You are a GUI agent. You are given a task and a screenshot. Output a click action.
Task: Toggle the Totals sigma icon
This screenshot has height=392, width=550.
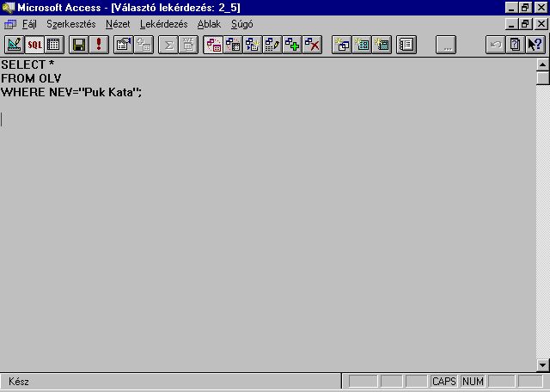168,45
